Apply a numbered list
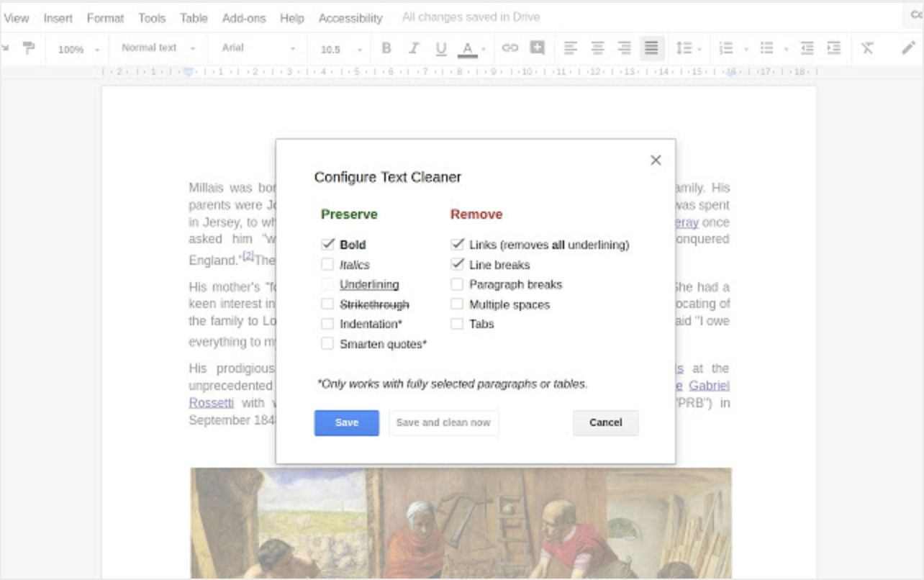924x580 pixels. coord(727,47)
